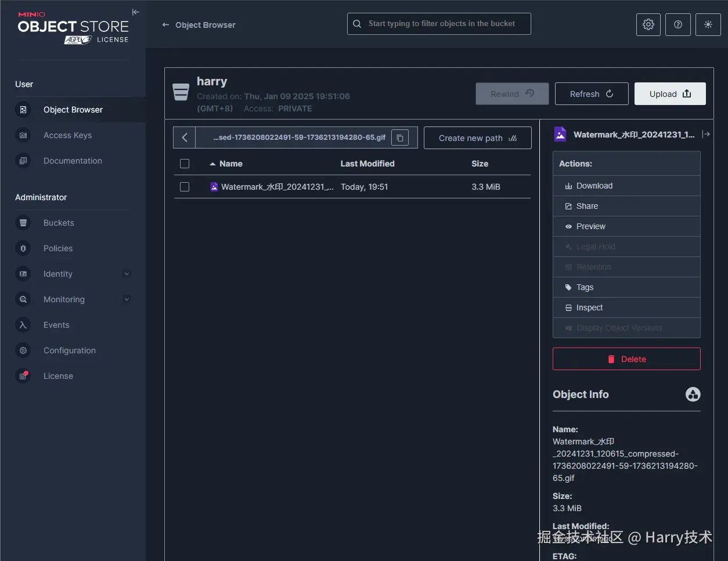The width and height of the screenshot is (728, 561).
Task: Focus the filter objects search field
Action: (x=439, y=24)
